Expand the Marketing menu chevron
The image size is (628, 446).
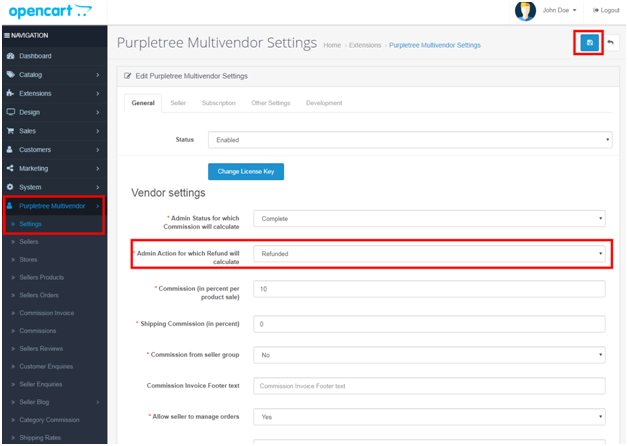tap(98, 169)
